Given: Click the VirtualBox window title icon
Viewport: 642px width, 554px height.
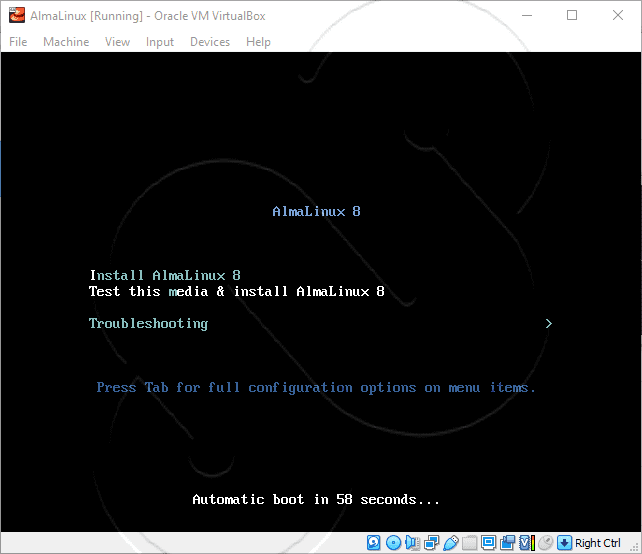Looking at the screenshot, I should tap(17, 16).
